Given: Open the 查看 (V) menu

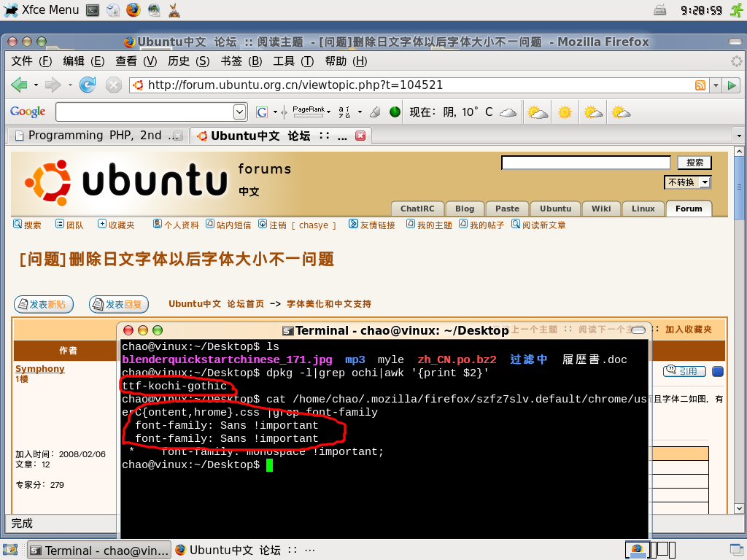Looking at the screenshot, I should coord(136,61).
